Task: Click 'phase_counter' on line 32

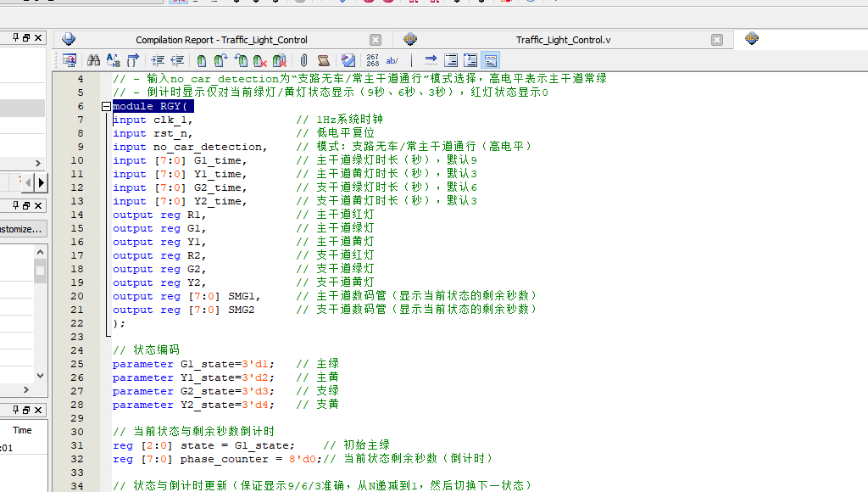Action: [224, 459]
